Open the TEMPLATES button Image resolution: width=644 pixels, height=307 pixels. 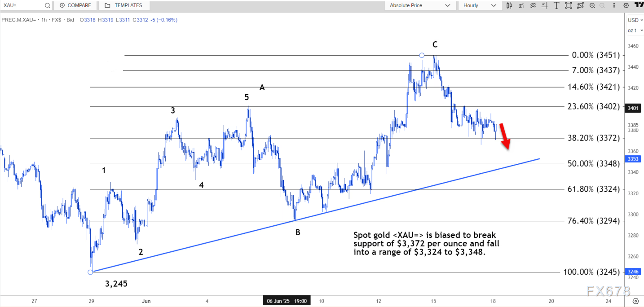[123, 5]
